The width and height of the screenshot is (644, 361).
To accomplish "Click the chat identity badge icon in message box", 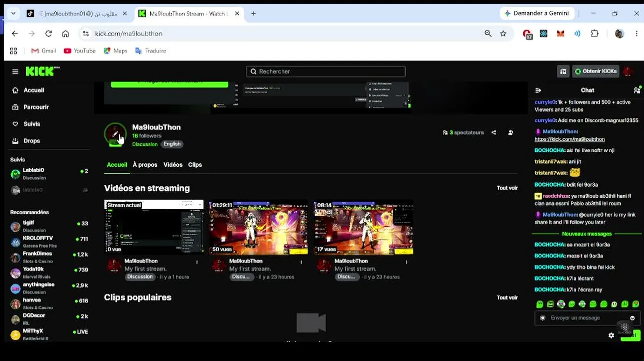I will (x=543, y=318).
